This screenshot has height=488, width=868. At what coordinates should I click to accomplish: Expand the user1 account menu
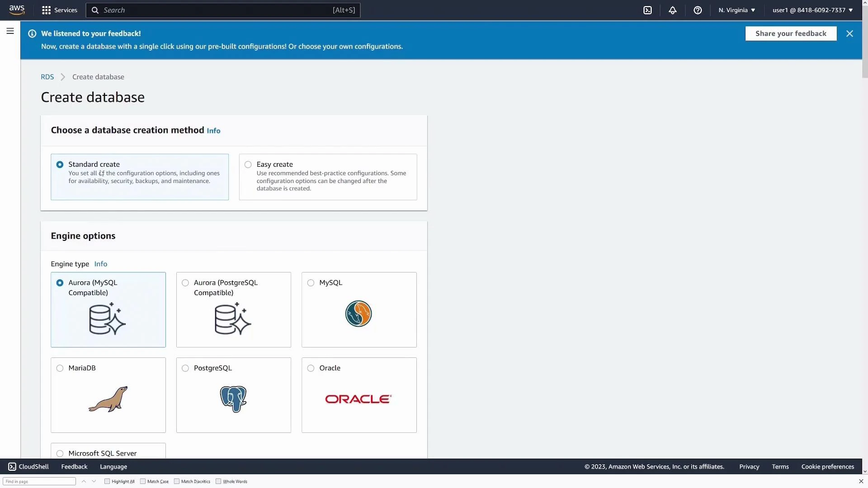pyautogui.click(x=811, y=10)
